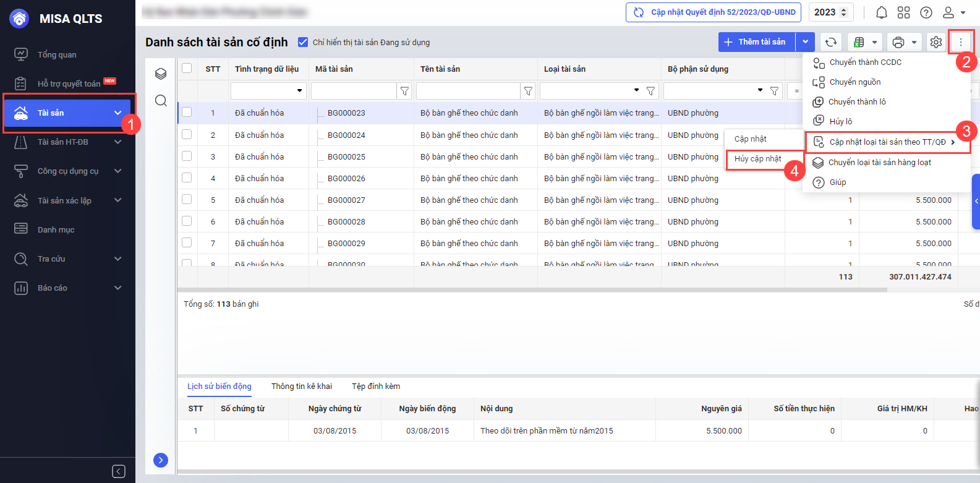Click the search magnifier icon beside table
980x483 pixels.
(x=161, y=101)
